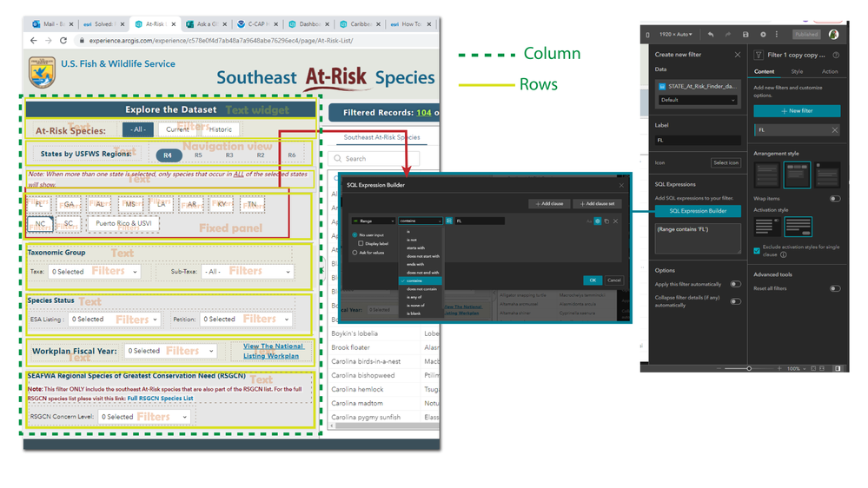Click the search magnifier icon in list
Screen dimensions: 868x488
[338, 159]
